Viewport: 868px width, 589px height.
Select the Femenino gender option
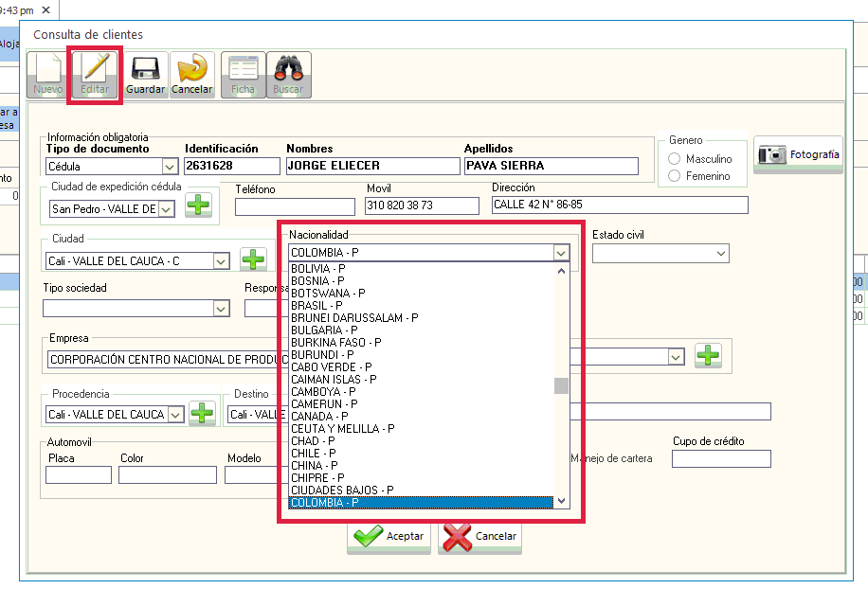coord(676,176)
